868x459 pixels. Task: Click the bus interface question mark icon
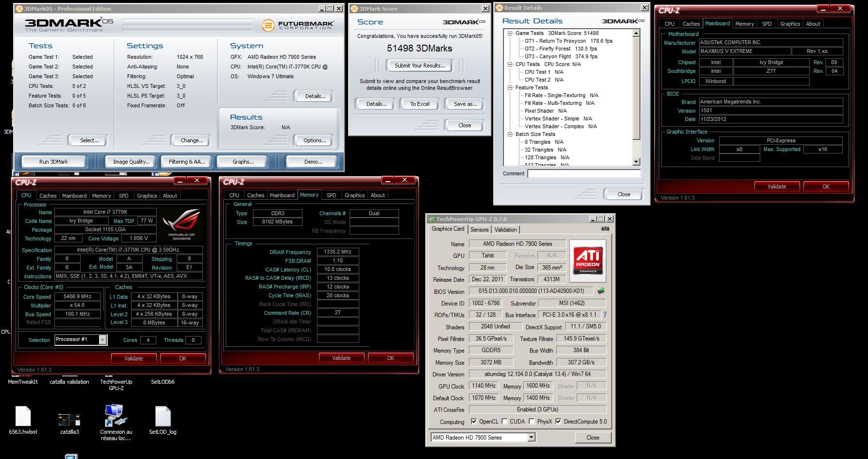(605, 315)
